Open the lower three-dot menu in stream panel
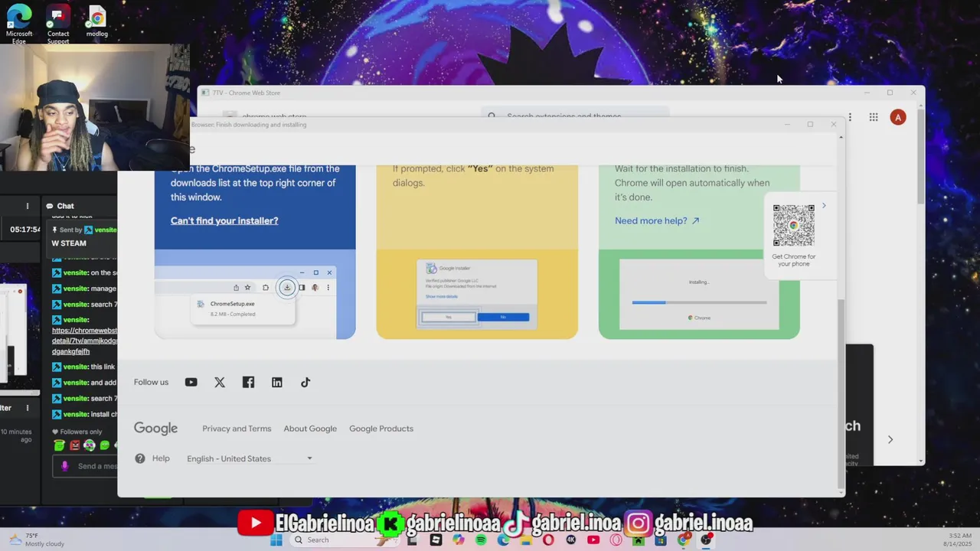This screenshot has height=551, width=980. point(28,408)
